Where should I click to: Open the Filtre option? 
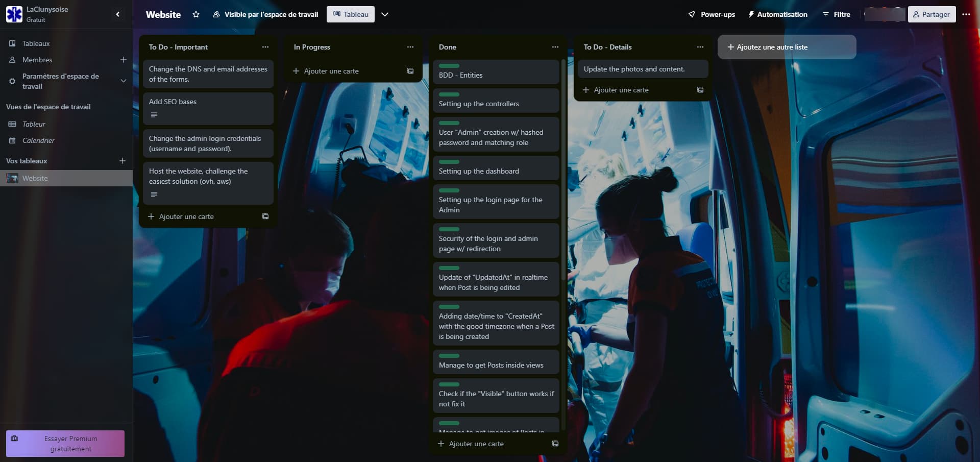coord(837,14)
